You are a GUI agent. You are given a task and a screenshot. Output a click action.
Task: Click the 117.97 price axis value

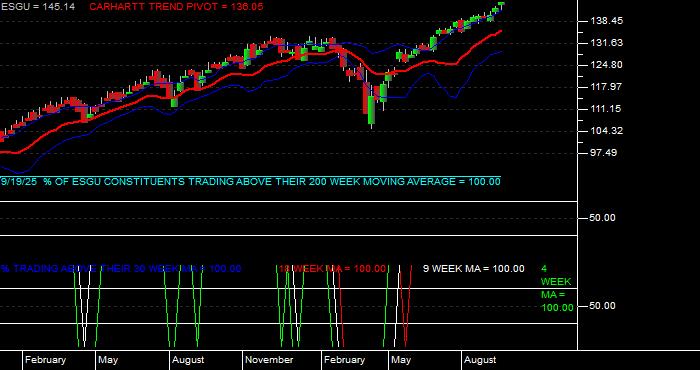[x=606, y=87]
